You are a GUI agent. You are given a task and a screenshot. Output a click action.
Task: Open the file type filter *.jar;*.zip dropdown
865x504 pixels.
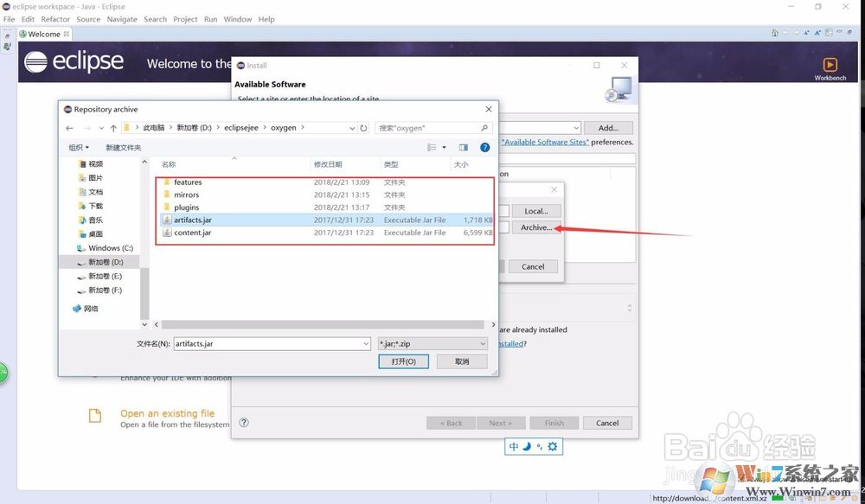[432, 343]
